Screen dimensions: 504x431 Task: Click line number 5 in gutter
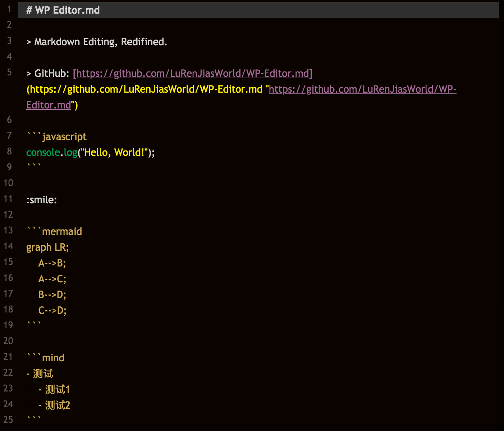pyautogui.click(x=9, y=72)
